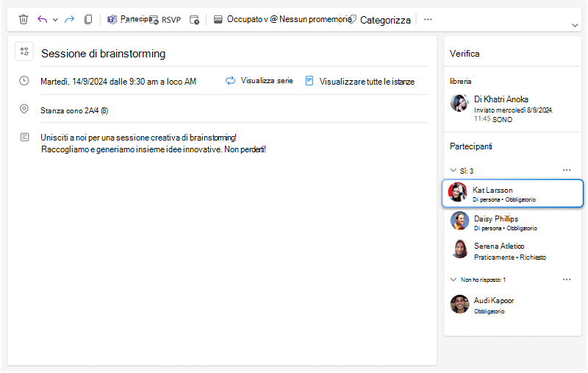Click Audi Kapoor's profile photo
Screen dimensions: 588x373
pos(459,304)
